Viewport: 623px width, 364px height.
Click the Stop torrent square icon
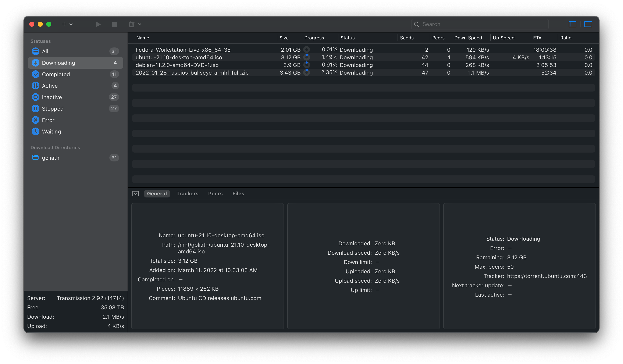click(114, 24)
